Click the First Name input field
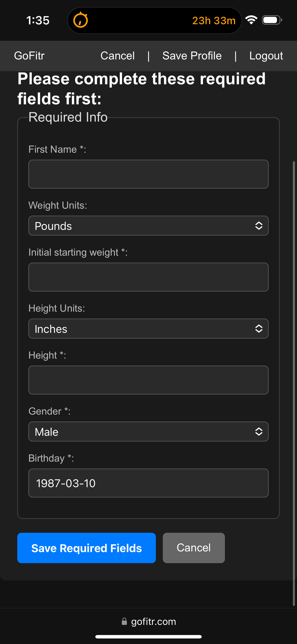The height and width of the screenshot is (644, 297). [148, 174]
